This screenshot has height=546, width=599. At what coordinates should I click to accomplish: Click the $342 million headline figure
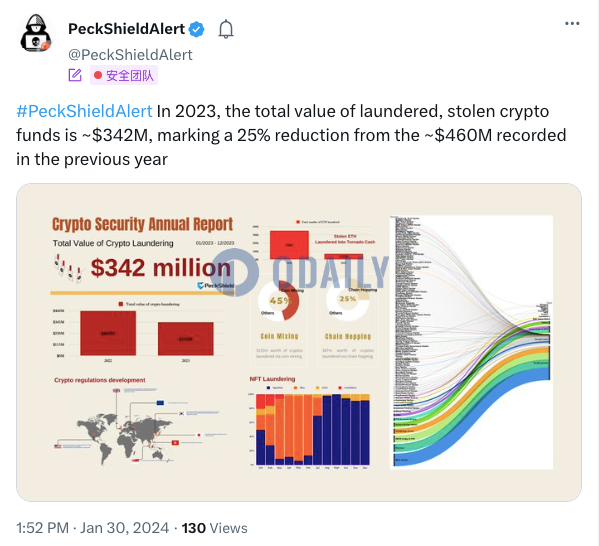(160, 267)
